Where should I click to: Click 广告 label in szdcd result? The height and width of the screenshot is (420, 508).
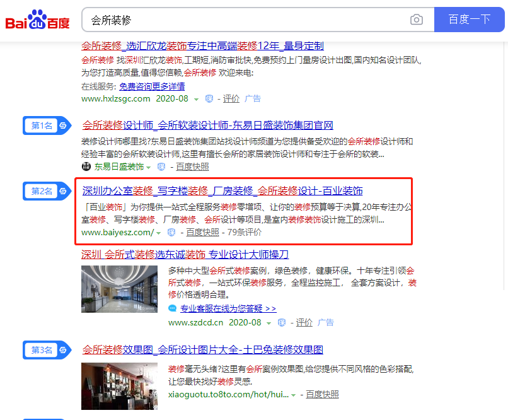326,322
